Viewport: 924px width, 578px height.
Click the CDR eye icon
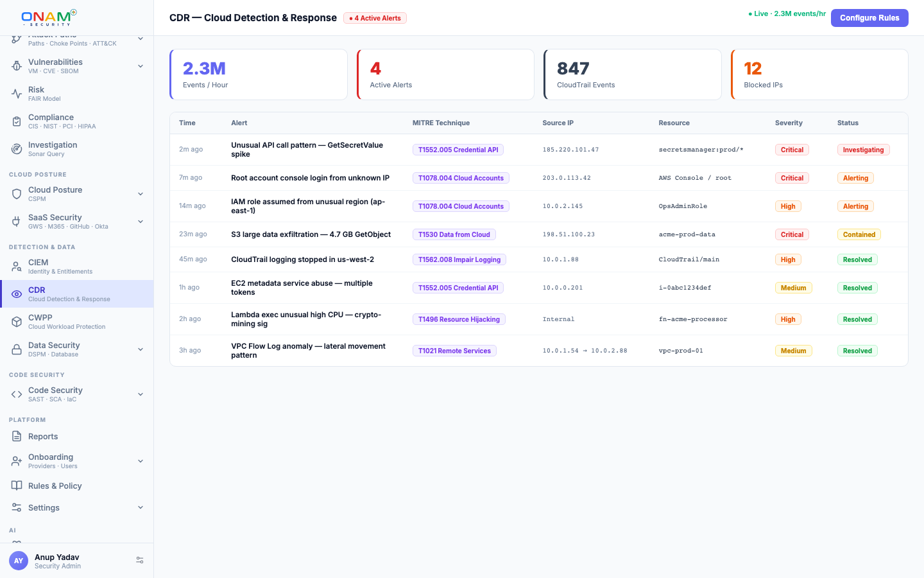tap(17, 294)
